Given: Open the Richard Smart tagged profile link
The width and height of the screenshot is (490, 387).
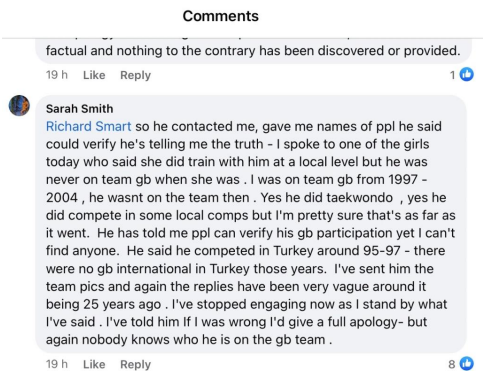Looking at the screenshot, I should (88, 126).
